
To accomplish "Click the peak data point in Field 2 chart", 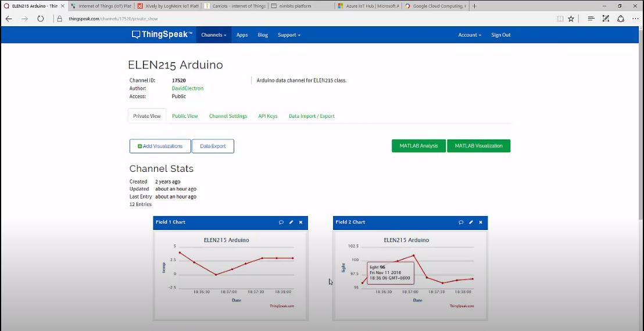I will point(414,255).
